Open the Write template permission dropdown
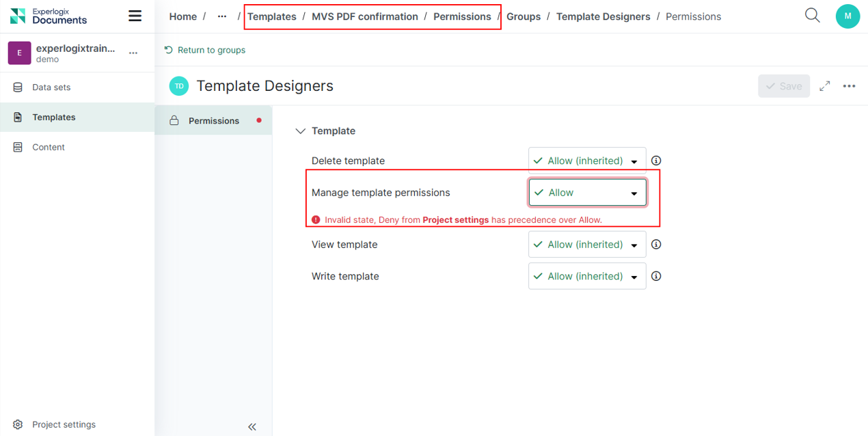This screenshot has height=436, width=868. tap(587, 277)
